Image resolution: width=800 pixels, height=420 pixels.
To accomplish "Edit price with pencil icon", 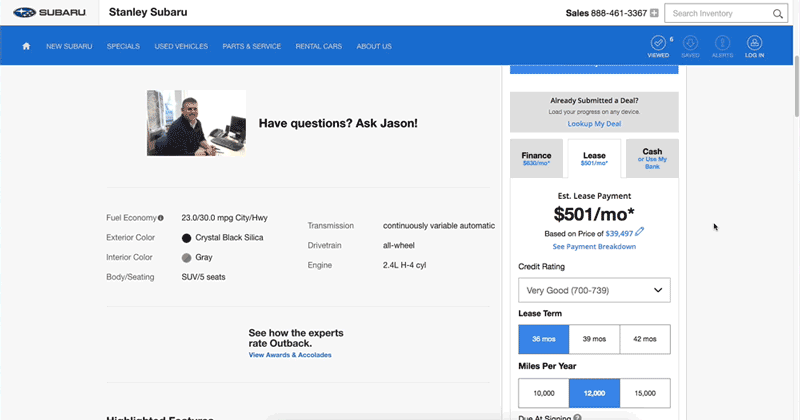I will pos(639,232).
